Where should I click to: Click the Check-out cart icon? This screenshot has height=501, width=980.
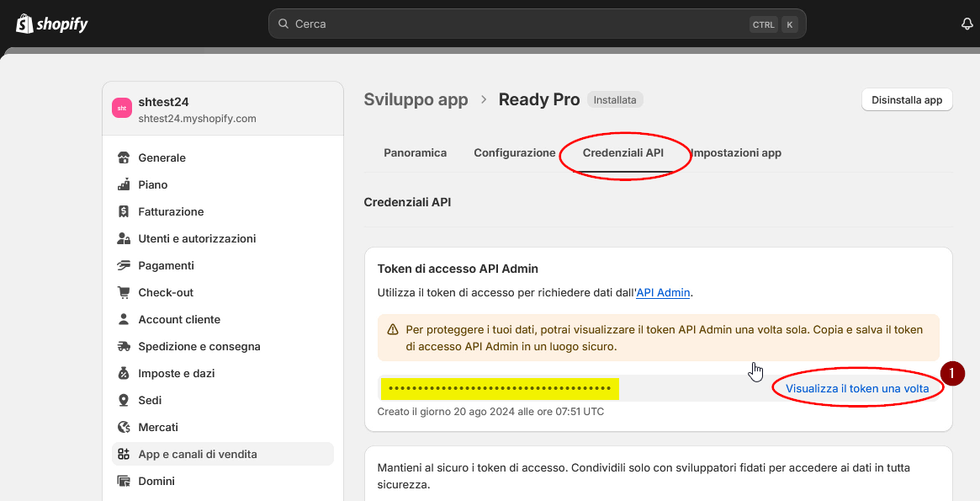tap(124, 292)
